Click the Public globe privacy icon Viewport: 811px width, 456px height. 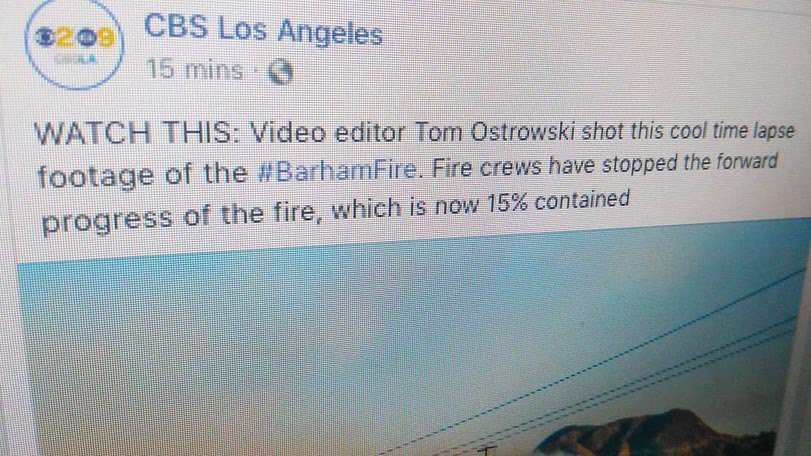280,72
